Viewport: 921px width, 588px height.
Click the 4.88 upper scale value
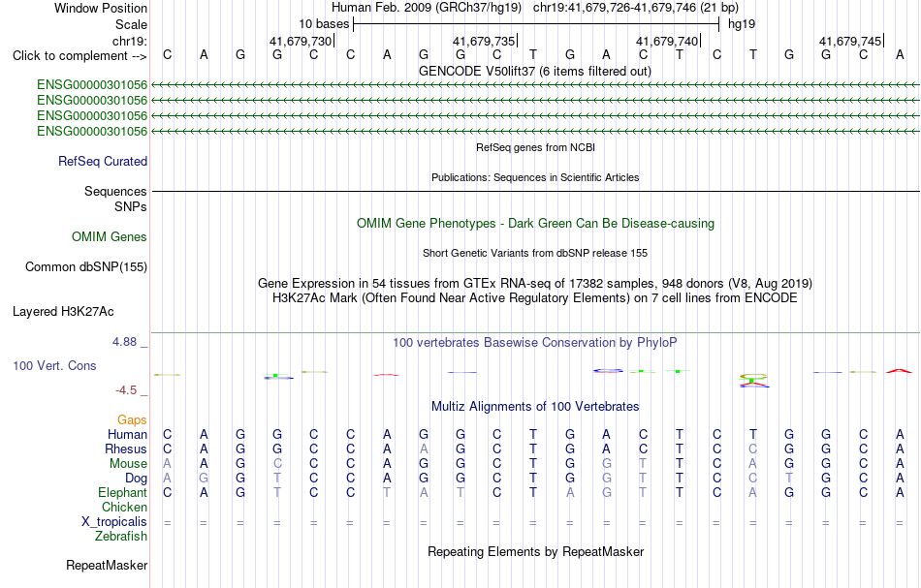(x=125, y=342)
